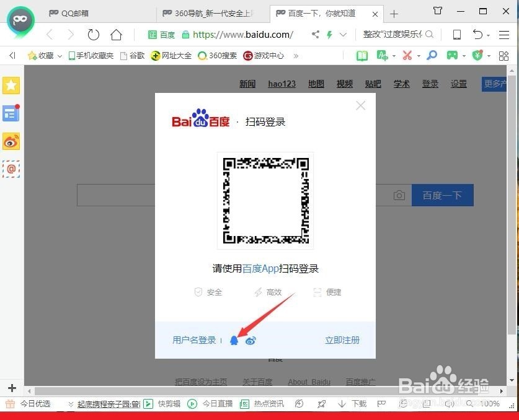519x420 pixels.
Task: Expand more bookmarks chevron
Action: (296, 56)
